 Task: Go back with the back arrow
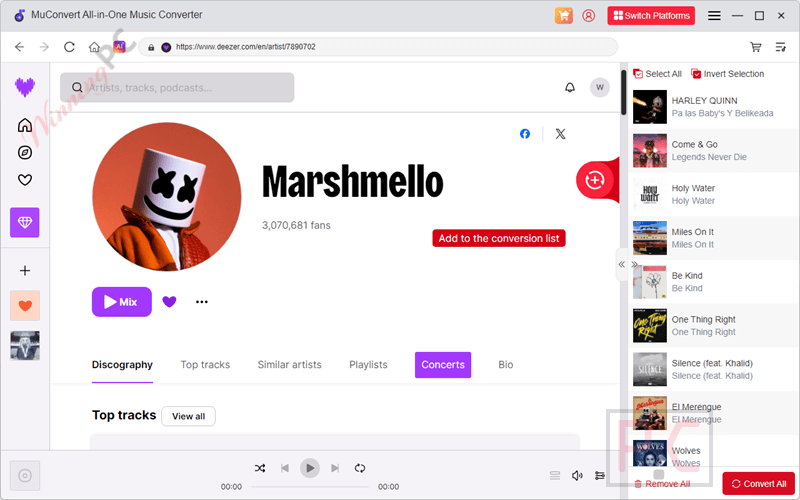pyautogui.click(x=19, y=47)
